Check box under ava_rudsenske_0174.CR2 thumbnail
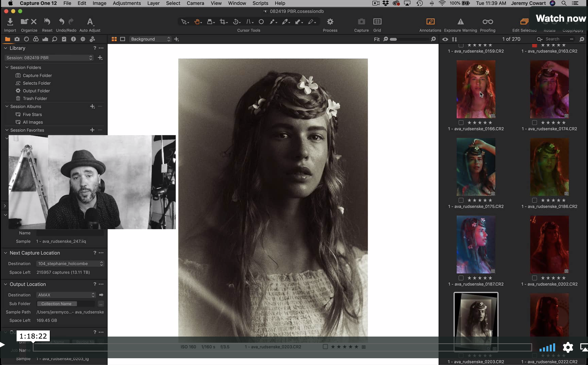This screenshot has height=365, width=588. (x=534, y=123)
